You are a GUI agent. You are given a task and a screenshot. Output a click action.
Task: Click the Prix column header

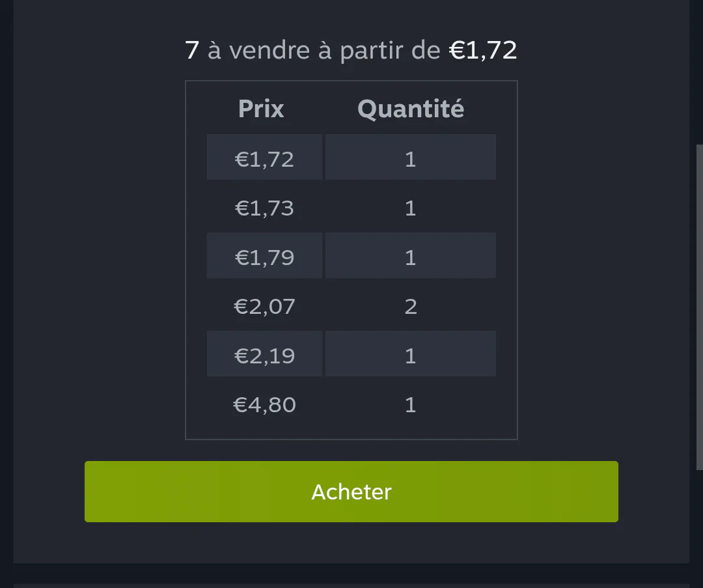[261, 109]
